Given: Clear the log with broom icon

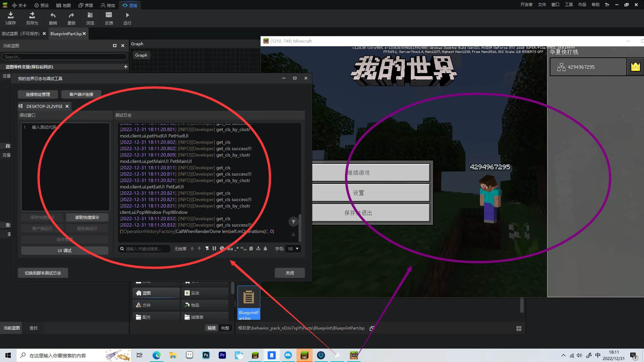Looking at the screenshot, I should (x=265, y=249).
